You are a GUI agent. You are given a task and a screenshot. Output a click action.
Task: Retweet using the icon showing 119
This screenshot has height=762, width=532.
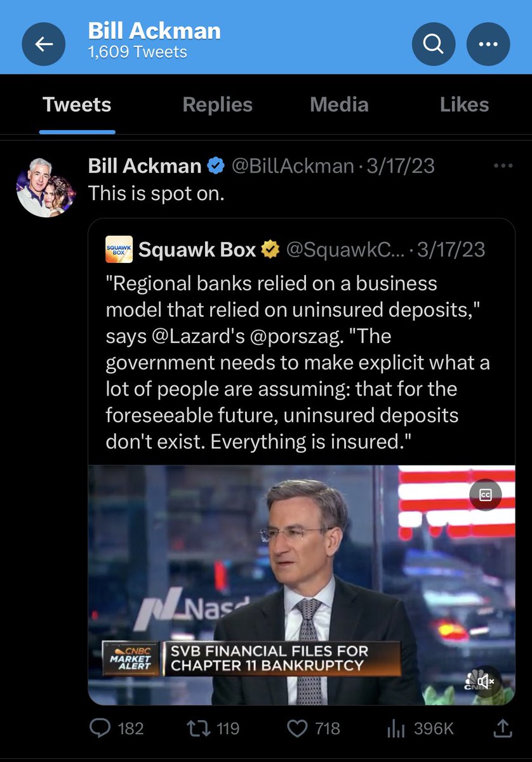coord(199,728)
